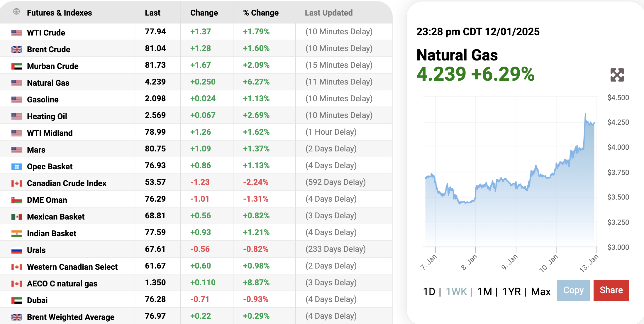The height and width of the screenshot is (324, 644).
Task: Click the % Change column header
Action: pyautogui.click(x=261, y=13)
